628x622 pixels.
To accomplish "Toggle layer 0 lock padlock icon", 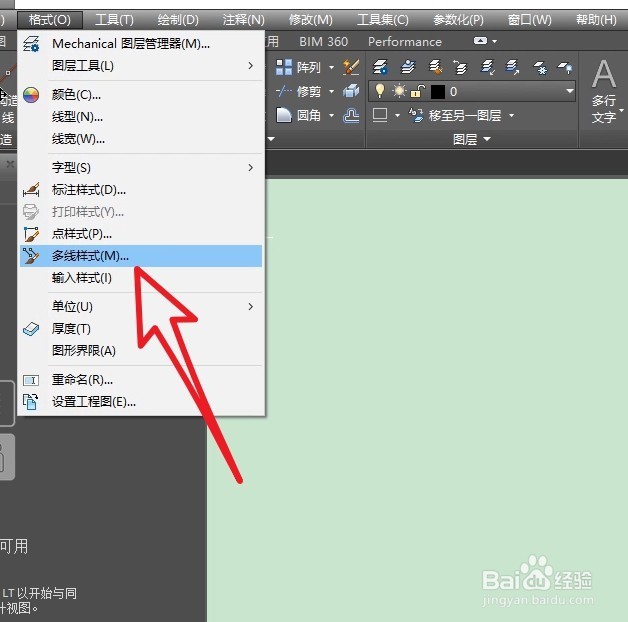I will [x=417, y=91].
